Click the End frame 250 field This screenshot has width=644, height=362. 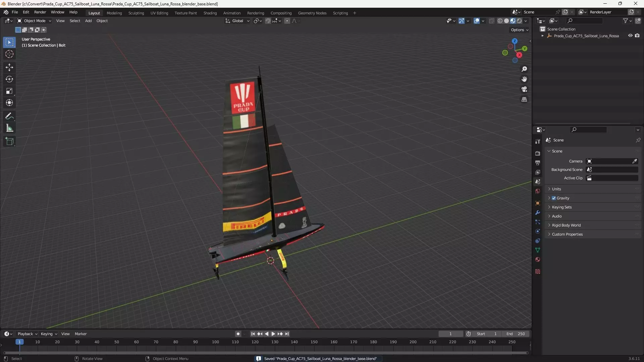pos(516,334)
